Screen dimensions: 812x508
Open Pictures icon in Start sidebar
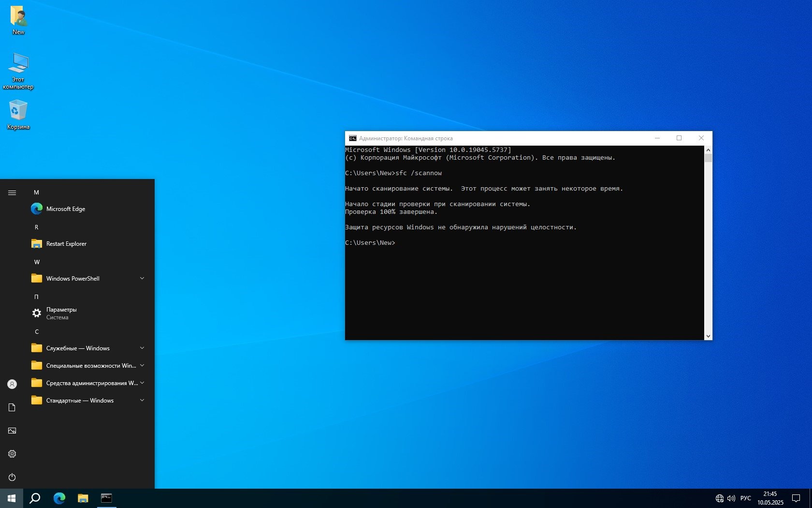(x=12, y=431)
